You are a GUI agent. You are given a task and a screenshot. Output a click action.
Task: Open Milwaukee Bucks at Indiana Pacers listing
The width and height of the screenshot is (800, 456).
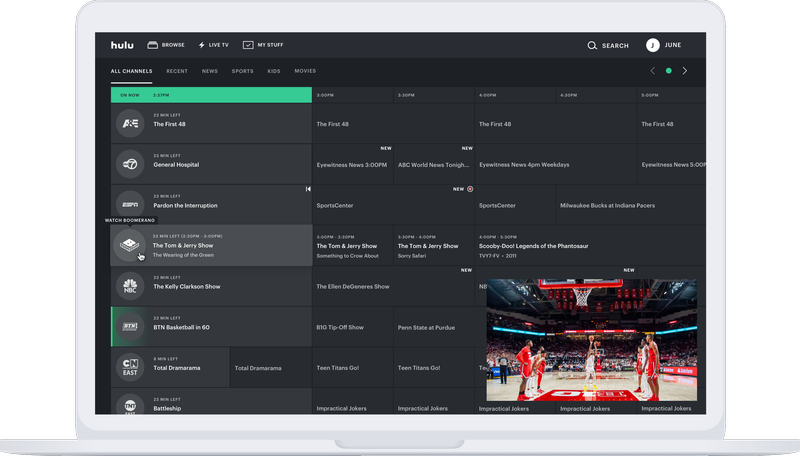tap(631, 205)
